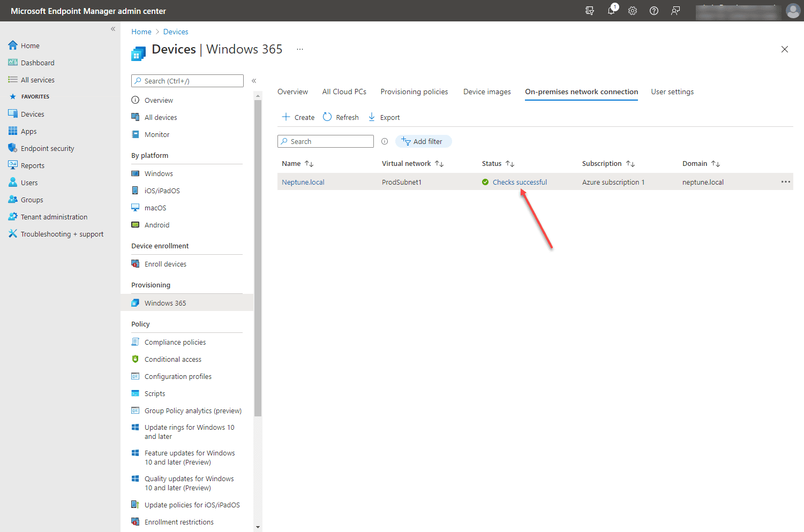Click the Reports icon in sidebar
Screen dimensions: 804x532
(13, 165)
